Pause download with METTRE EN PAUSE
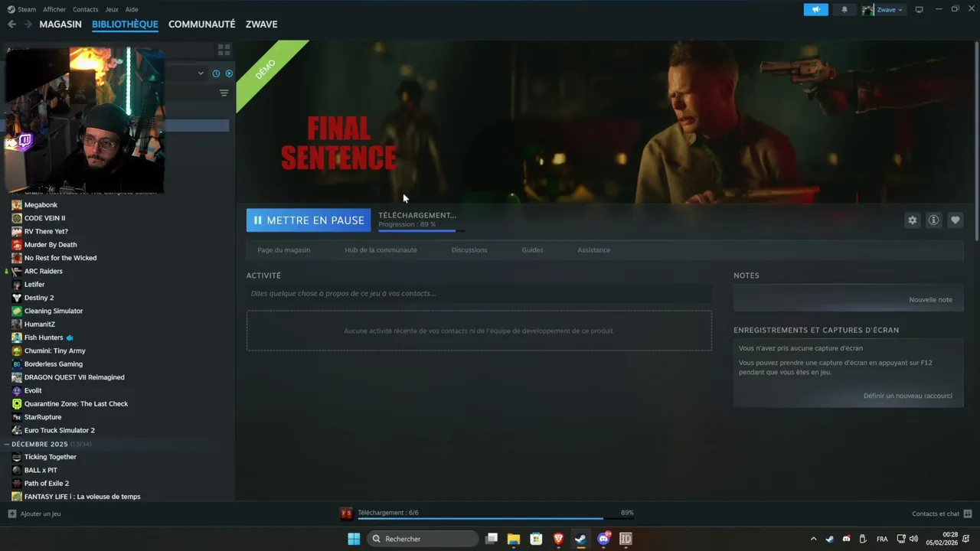980x551 pixels. pos(309,220)
